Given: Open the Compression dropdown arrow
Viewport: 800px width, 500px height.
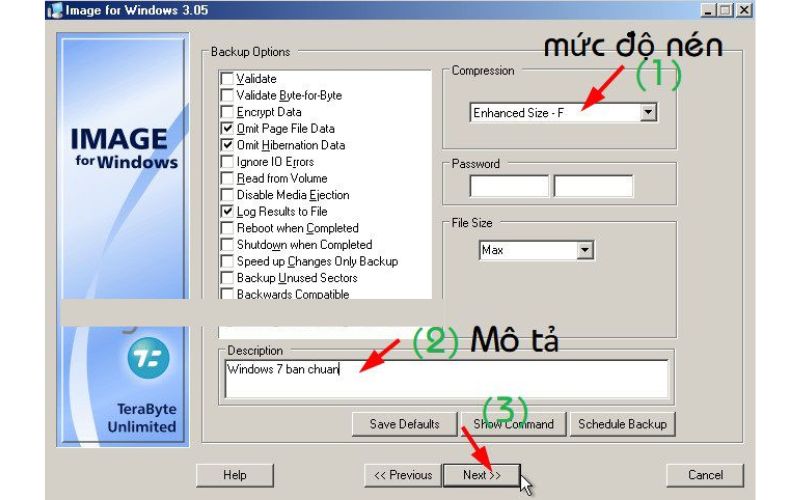Looking at the screenshot, I should click(x=648, y=112).
